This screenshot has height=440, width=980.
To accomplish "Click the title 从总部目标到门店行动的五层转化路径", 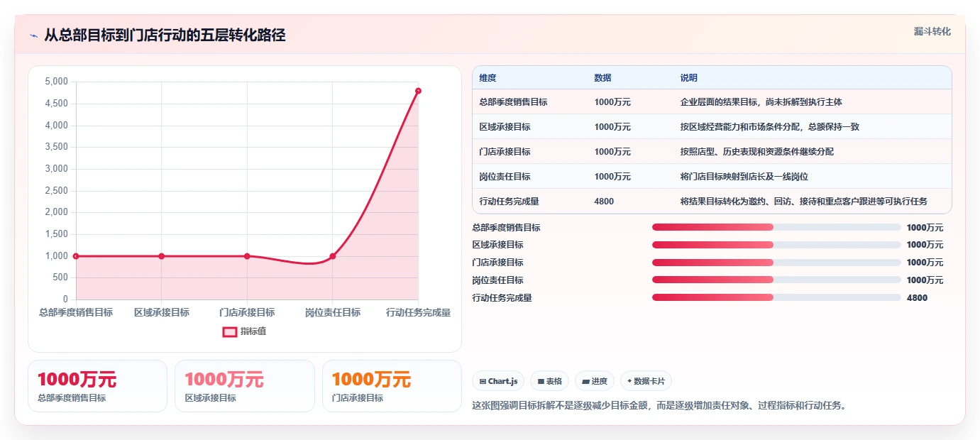I will [x=165, y=35].
